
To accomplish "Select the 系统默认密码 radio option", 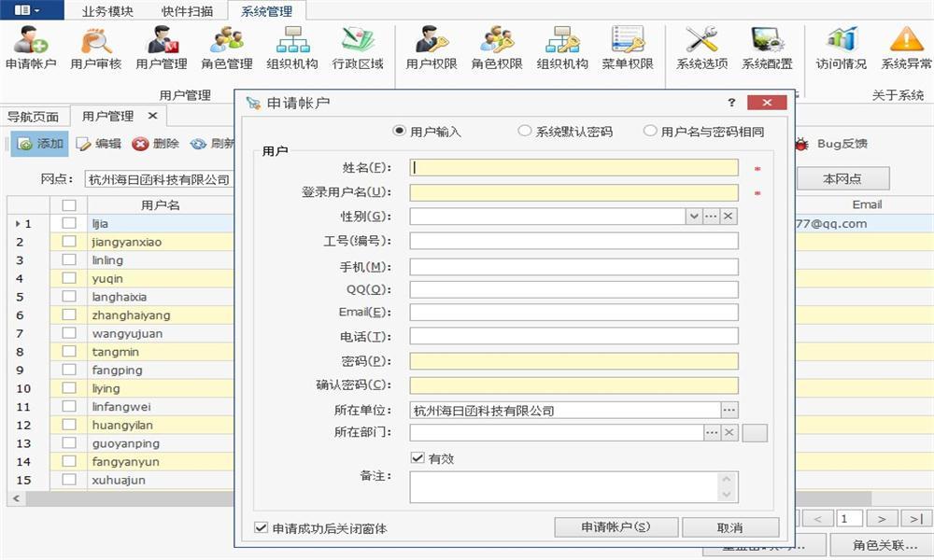I will click(x=524, y=131).
